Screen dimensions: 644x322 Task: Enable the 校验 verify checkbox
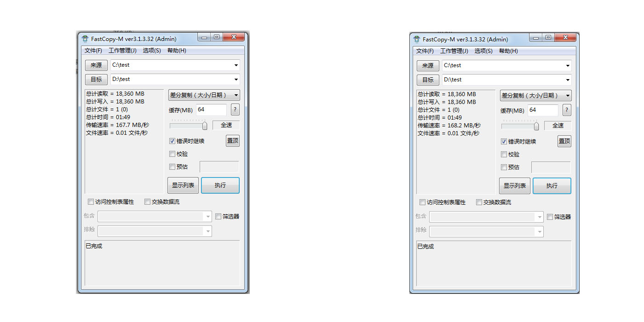[x=172, y=154]
